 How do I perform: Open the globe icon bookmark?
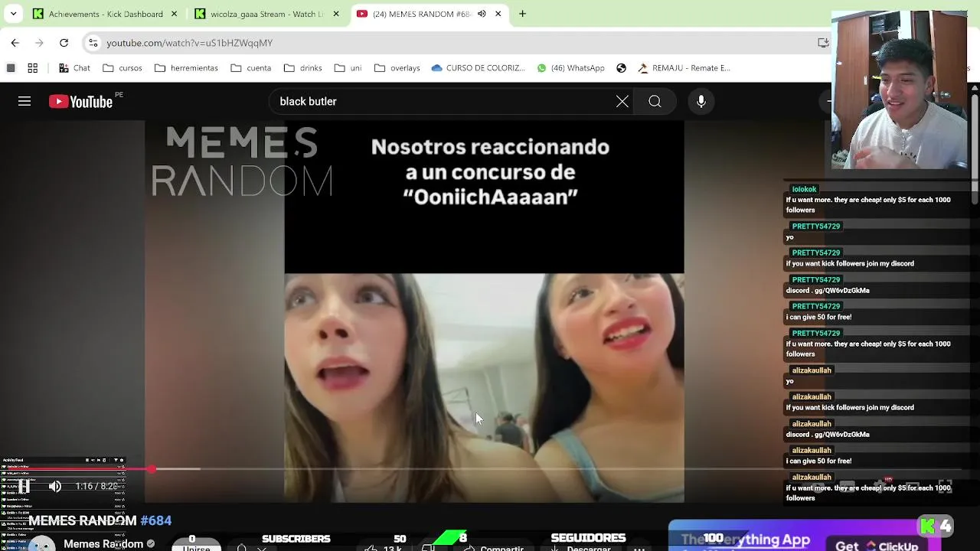(x=622, y=68)
